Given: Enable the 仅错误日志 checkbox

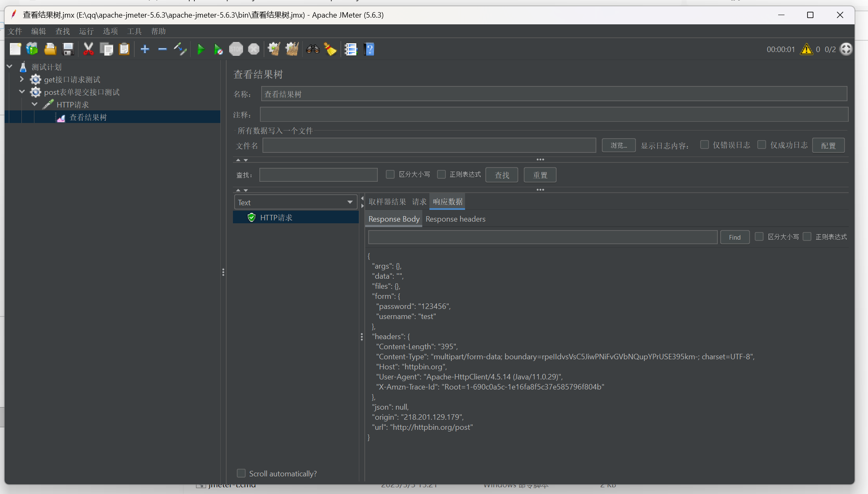Looking at the screenshot, I should click(705, 145).
